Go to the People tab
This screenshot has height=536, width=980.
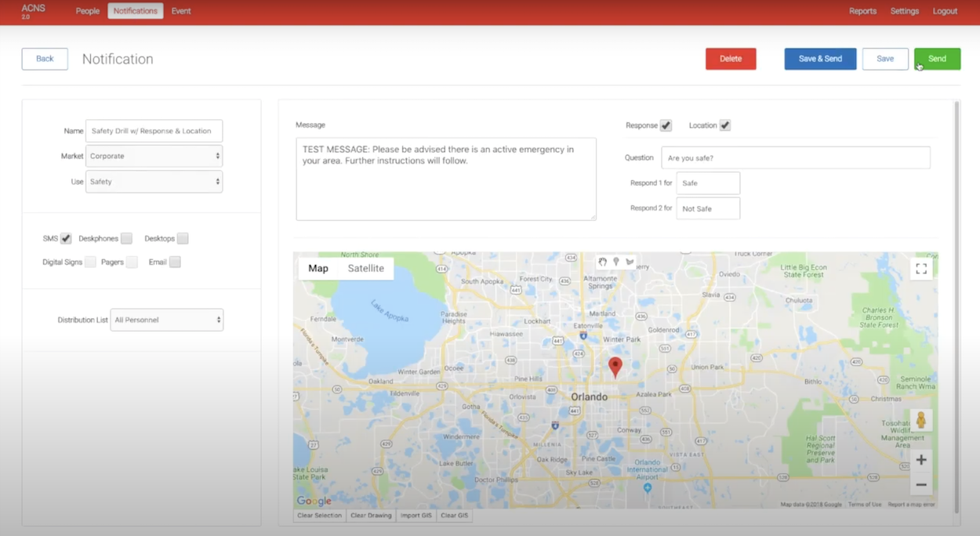[x=88, y=11]
